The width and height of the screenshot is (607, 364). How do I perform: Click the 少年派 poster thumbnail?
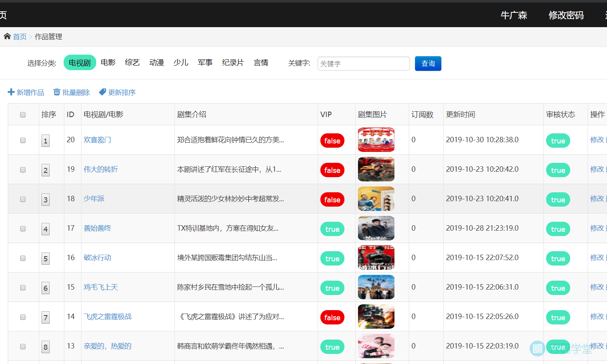376,198
